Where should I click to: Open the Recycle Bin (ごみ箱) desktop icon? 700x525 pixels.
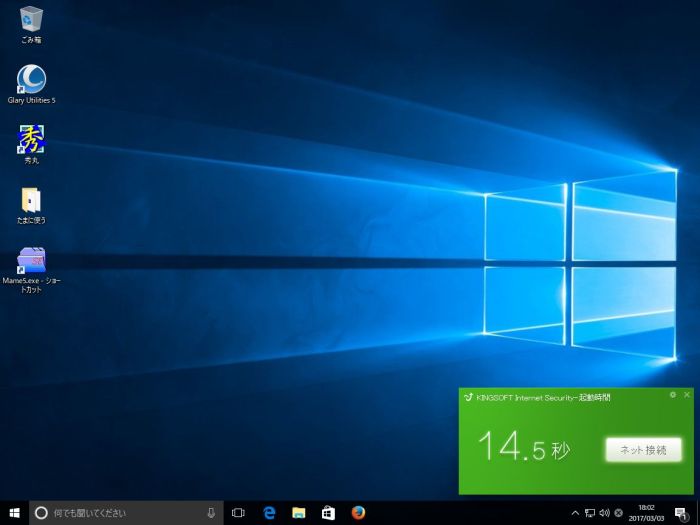click(31, 20)
